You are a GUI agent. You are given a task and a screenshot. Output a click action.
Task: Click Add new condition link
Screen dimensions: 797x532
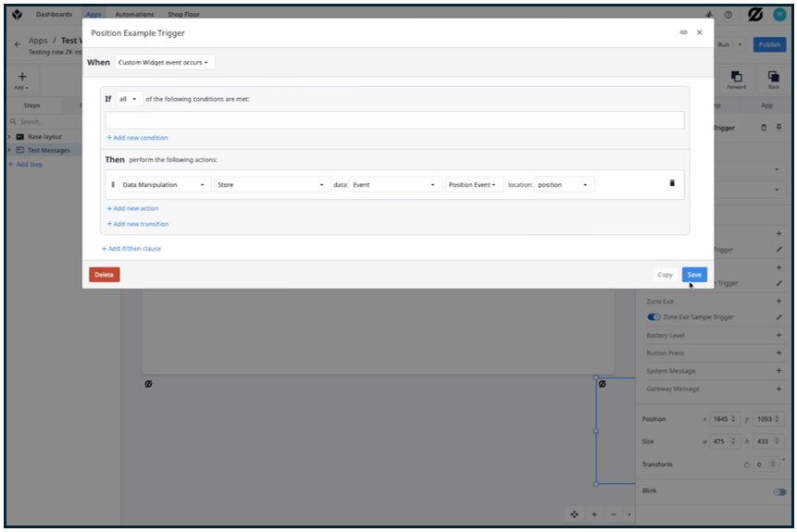137,138
